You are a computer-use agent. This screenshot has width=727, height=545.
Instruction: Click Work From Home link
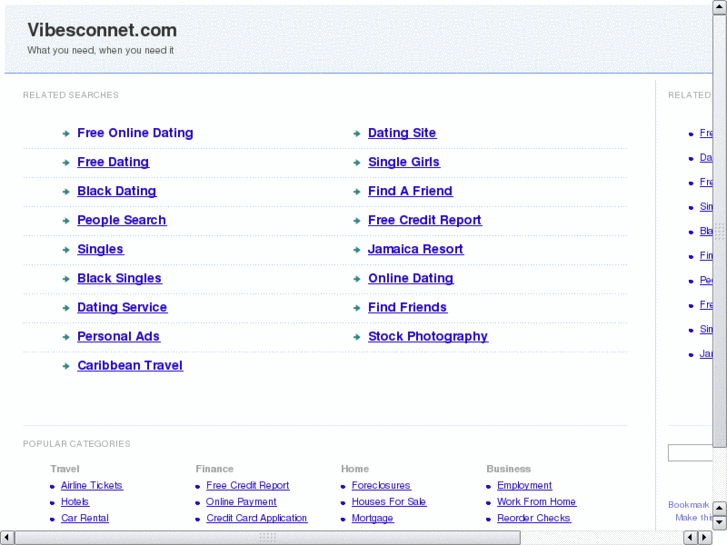[536, 502]
